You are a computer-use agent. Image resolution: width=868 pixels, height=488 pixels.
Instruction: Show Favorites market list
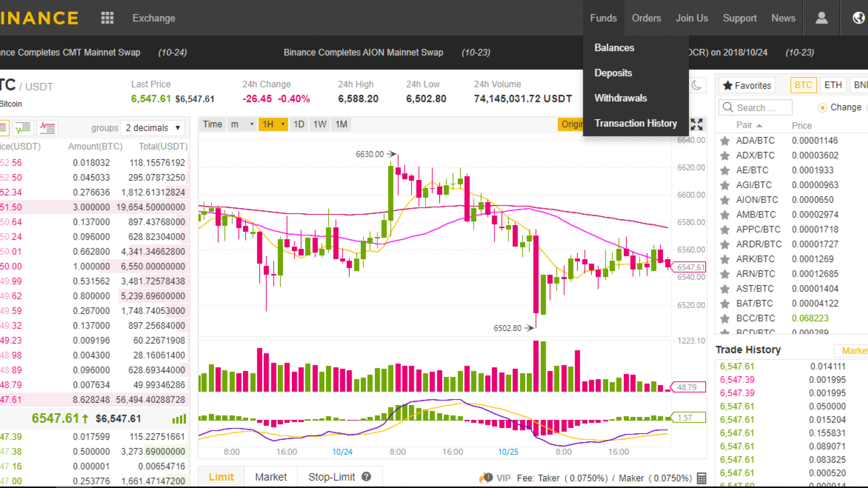pyautogui.click(x=747, y=85)
